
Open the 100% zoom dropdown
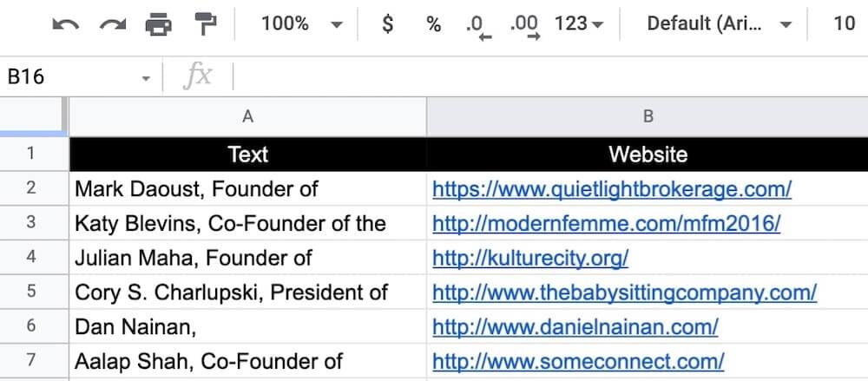point(301,24)
